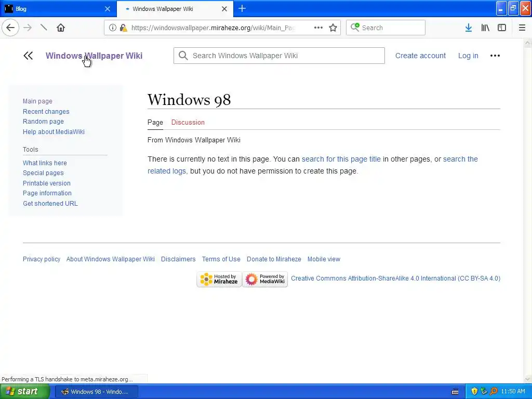532x399 pixels.
Task: Click Get shortened URL
Action: pos(50,204)
